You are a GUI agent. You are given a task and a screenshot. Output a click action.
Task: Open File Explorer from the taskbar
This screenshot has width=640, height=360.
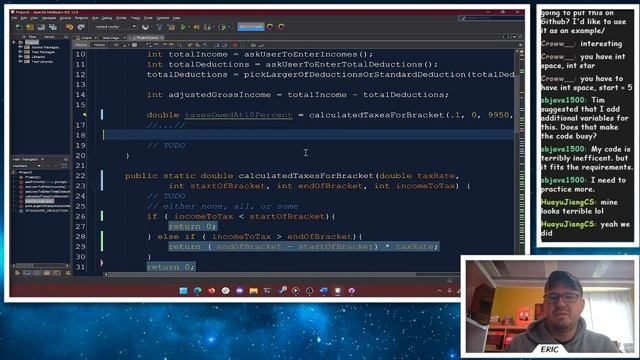[253, 291]
